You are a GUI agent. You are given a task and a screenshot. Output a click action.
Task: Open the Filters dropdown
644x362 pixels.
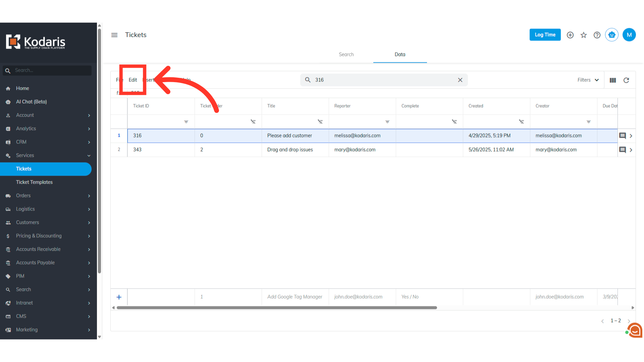click(588, 80)
